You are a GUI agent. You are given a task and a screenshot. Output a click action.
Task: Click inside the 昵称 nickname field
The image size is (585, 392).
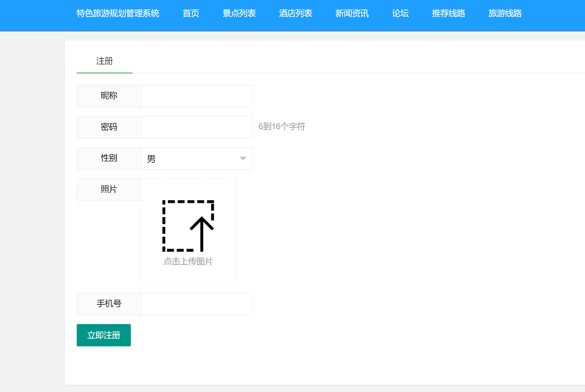196,96
